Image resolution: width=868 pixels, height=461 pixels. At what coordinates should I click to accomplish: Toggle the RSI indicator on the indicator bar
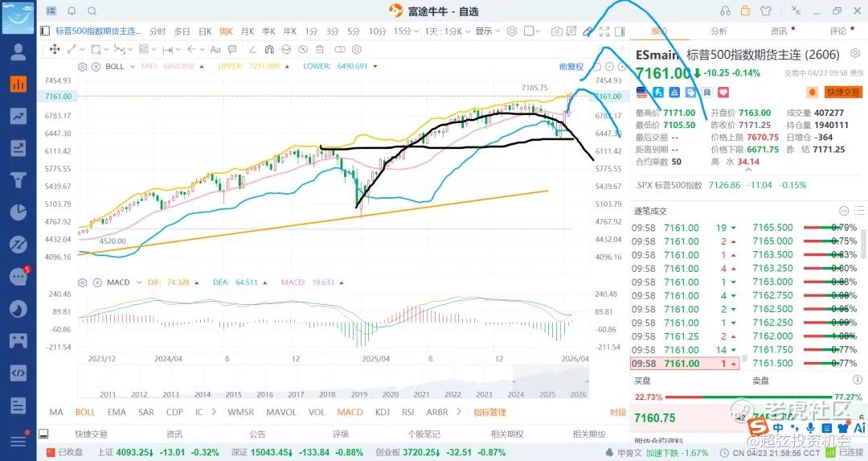click(x=408, y=412)
